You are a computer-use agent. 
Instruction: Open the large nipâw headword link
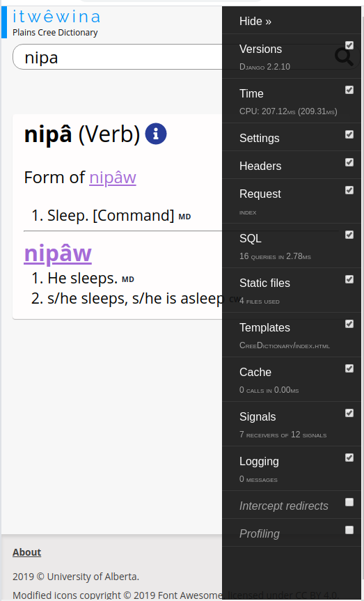(58, 253)
